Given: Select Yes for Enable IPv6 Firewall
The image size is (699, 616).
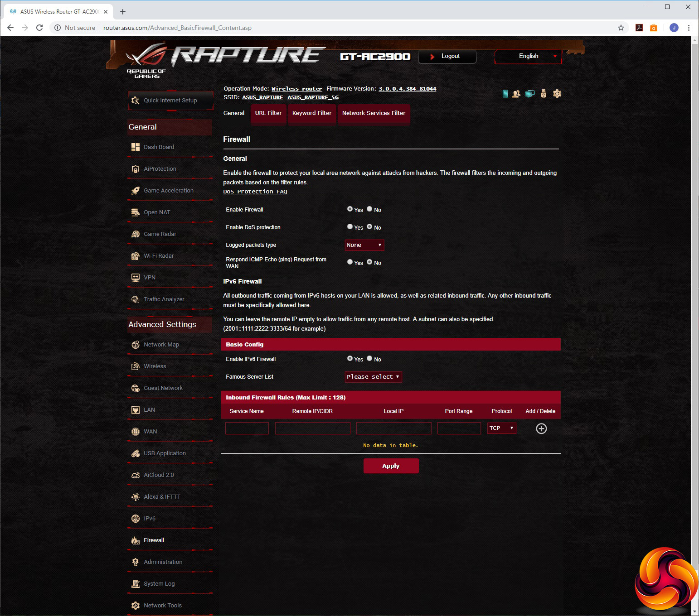Looking at the screenshot, I should coord(350,358).
